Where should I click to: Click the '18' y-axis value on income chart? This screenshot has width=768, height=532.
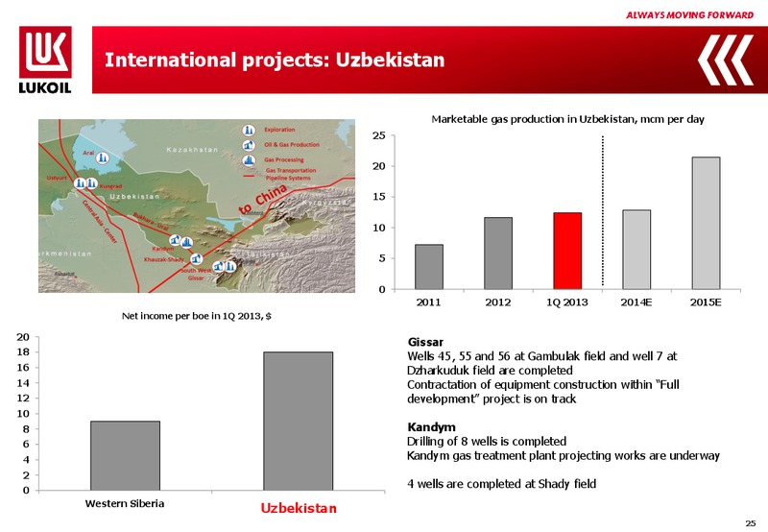[x=23, y=352]
